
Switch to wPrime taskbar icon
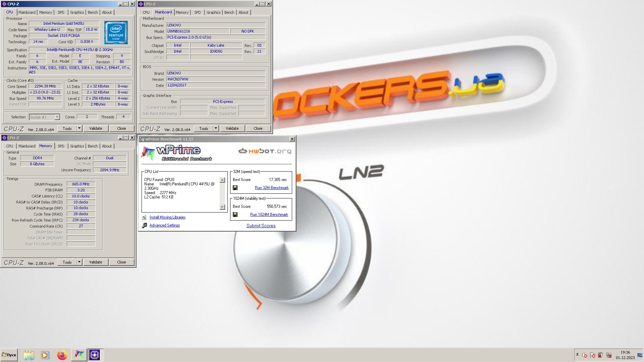79,355
